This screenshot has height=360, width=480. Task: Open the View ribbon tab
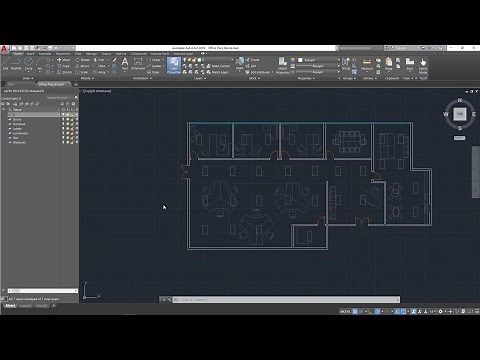point(78,54)
